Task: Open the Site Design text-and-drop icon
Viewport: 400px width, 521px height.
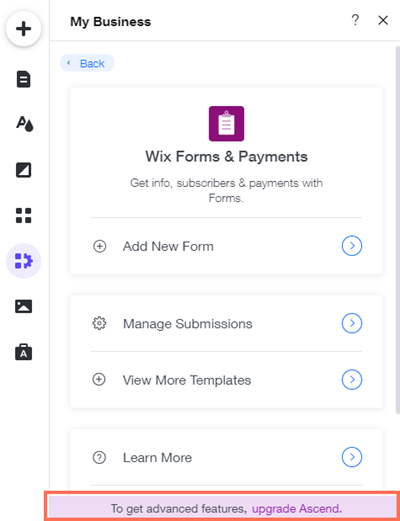Action: (25, 124)
